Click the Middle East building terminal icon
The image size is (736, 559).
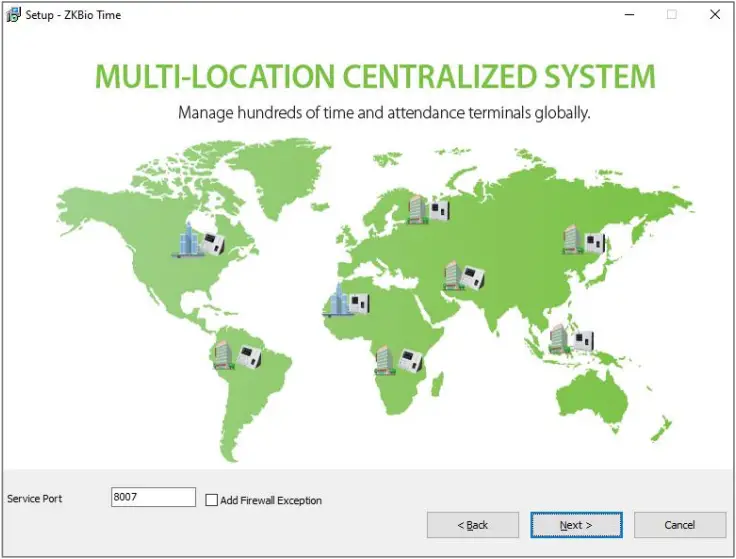coord(464,276)
